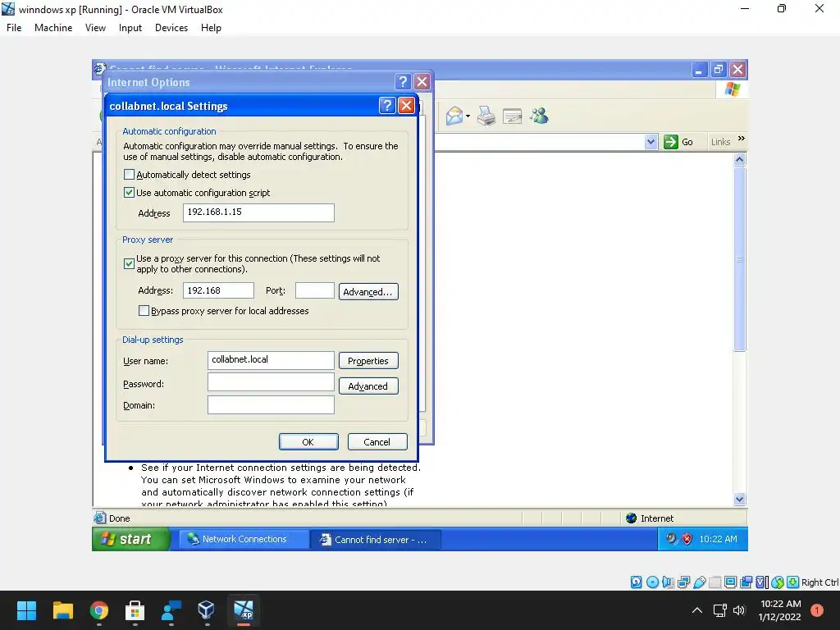Click the scroll down arrow in Internet Explorer
The width and height of the screenshot is (840, 630).
click(x=739, y=500)
